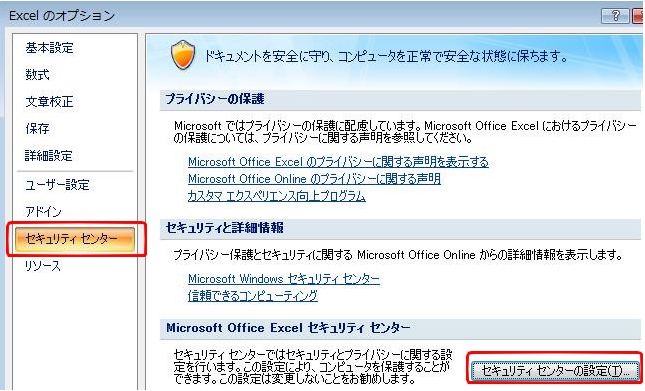Open the カスタマ エクスペリエンス向上プログラム link
The height and width of the screenshot is (391, 645).
click(276, 196)
